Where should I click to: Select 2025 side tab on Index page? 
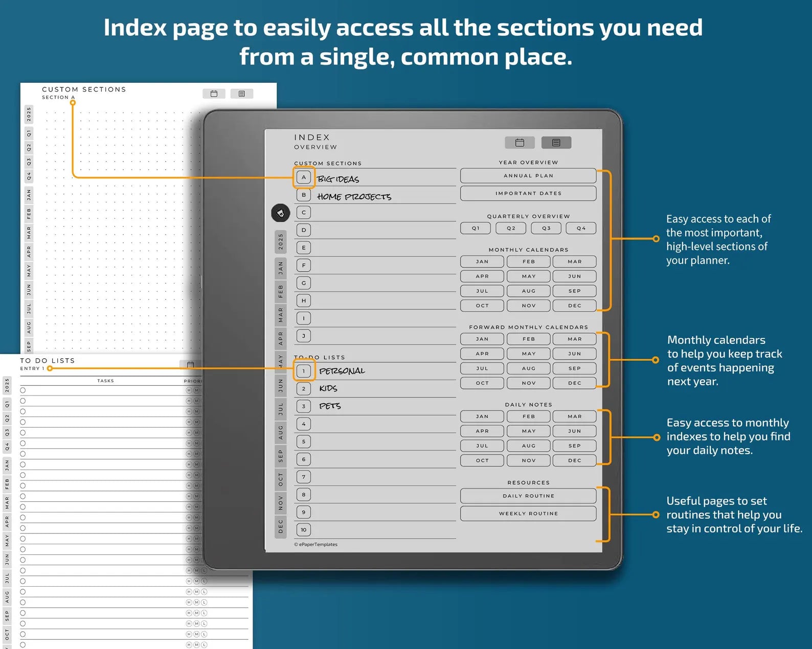[x=280, y=242]
